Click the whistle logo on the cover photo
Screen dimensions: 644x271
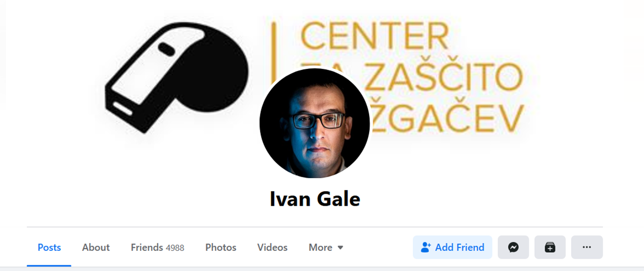point(176,77)
